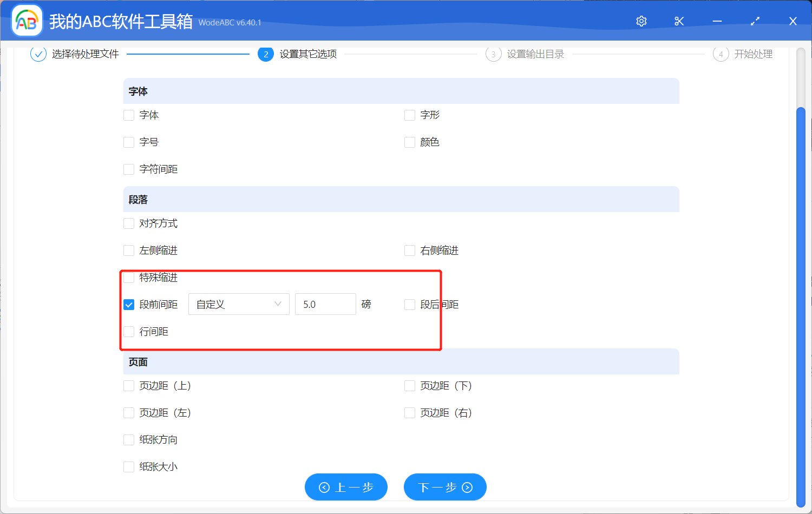This screenshot has height=514, width=812.
Task: Click the 5.0 spacing input field
Action: [x=325, y=304]
